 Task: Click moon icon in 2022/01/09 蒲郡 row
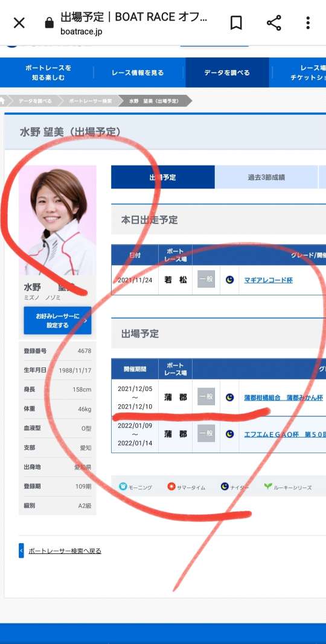tap(230, 434)
